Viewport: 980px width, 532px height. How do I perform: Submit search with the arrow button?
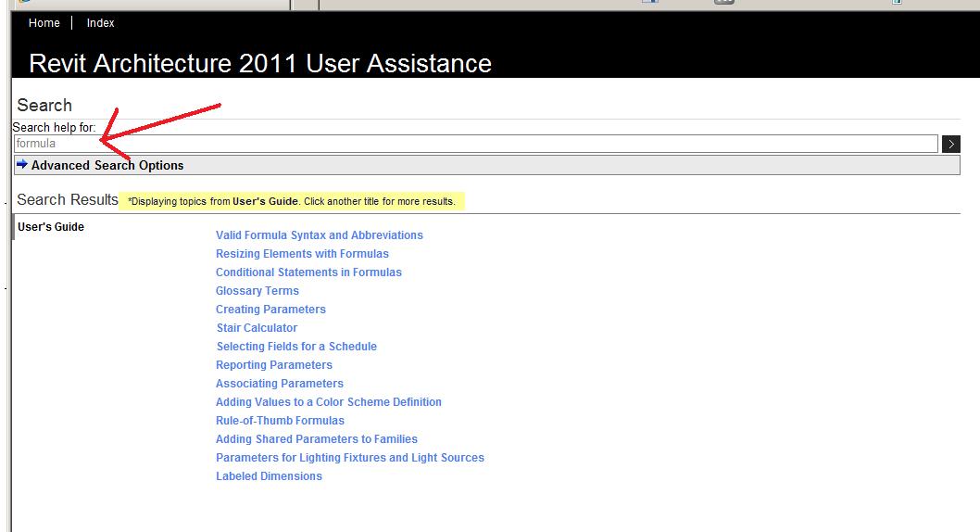point(950,145)
